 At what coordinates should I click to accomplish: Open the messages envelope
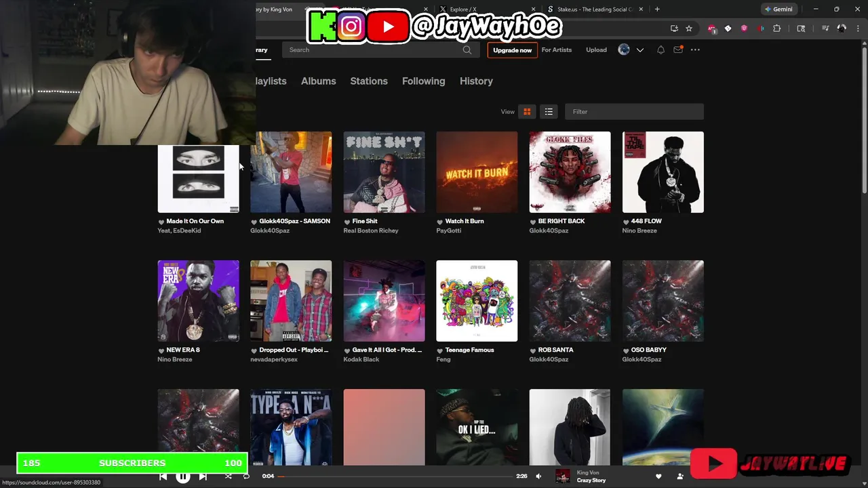pos(678,49)
